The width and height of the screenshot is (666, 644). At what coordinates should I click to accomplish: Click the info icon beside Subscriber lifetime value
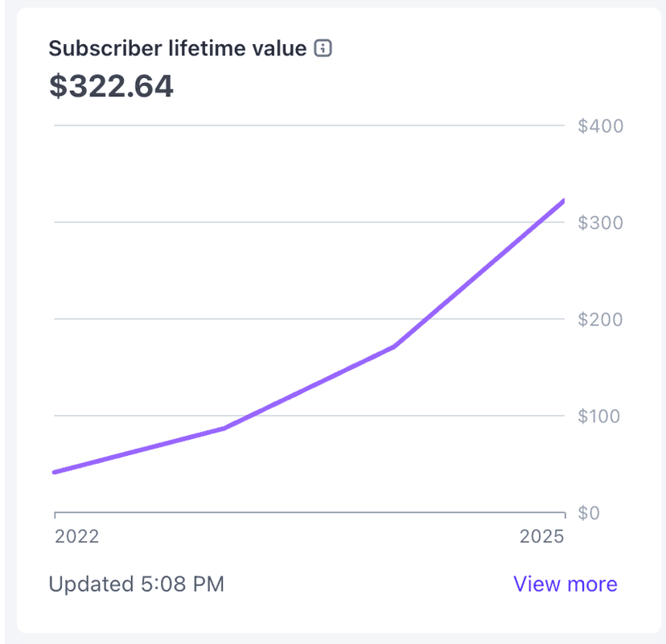click(322, 48)
